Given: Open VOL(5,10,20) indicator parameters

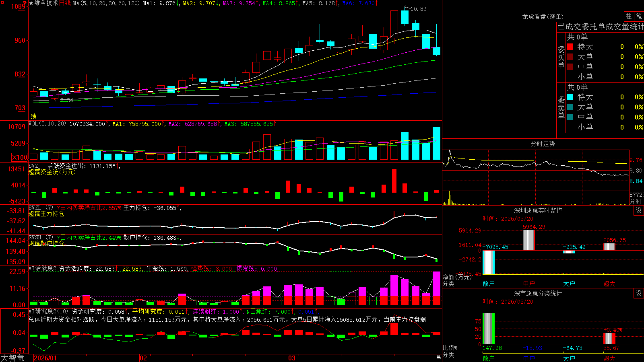Looking at the screenshot, I should 47,124.
